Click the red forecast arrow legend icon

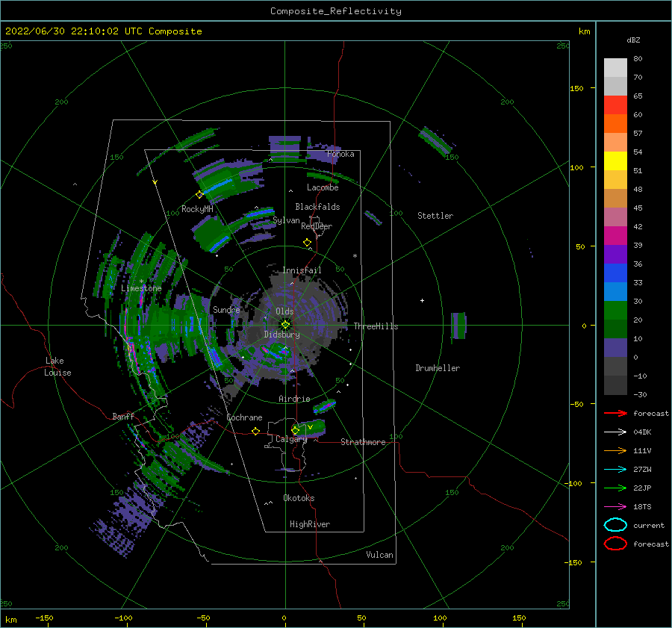pos(615,413)
